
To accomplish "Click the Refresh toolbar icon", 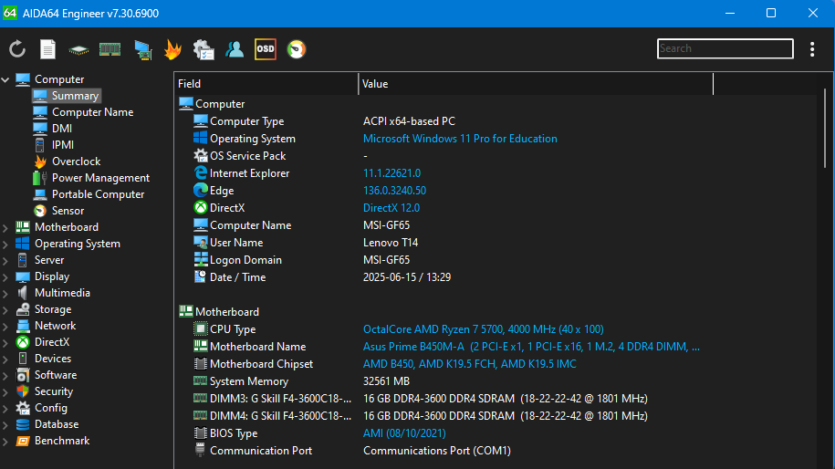I will [17, 50].
